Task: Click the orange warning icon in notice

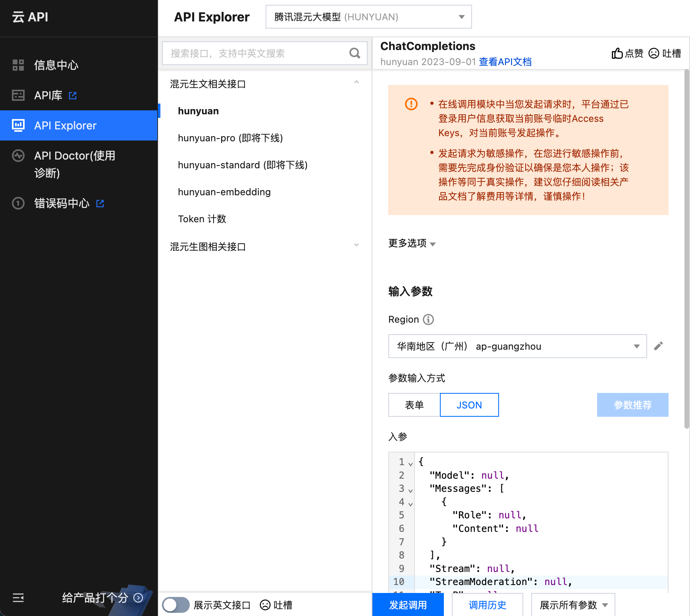Action: tap(411, 104)
